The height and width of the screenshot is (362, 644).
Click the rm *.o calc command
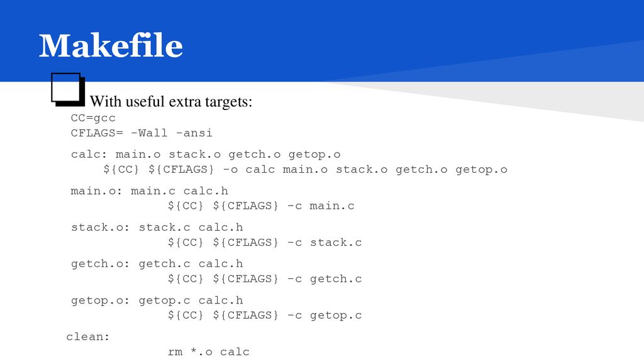(x=209, y=352)
